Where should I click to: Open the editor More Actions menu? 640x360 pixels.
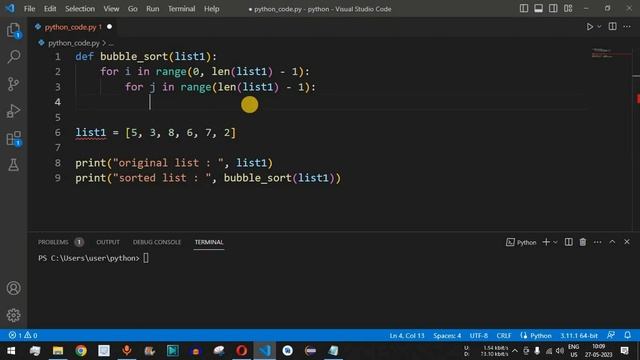tap(627, 27)
